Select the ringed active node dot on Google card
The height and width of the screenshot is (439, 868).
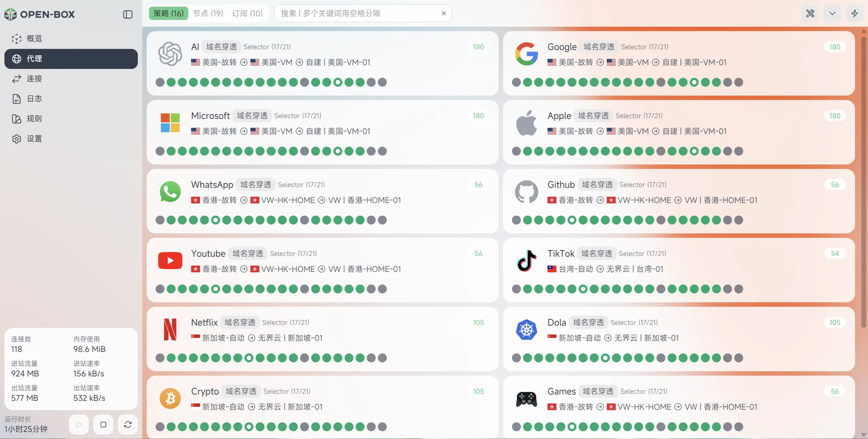point(694,82)
